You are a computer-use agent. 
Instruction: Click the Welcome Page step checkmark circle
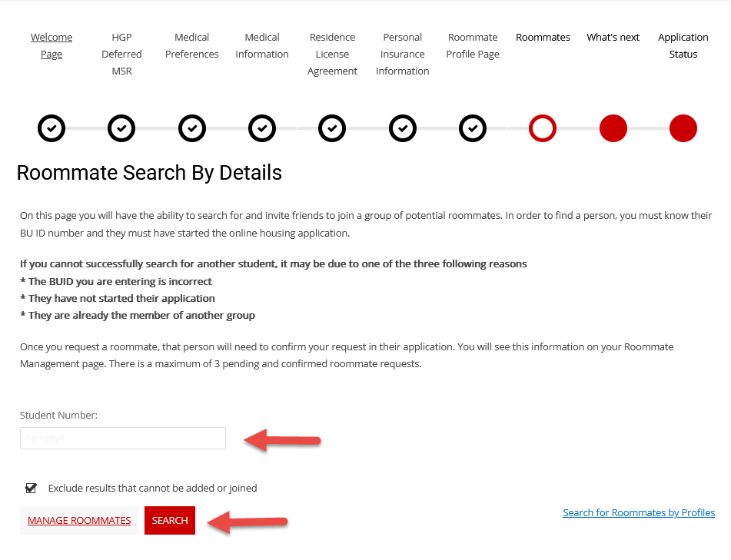tap(52, 128)
